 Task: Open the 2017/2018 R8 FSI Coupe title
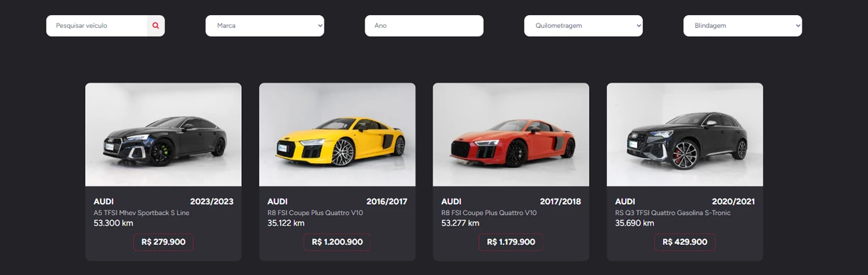click(489, 213)
